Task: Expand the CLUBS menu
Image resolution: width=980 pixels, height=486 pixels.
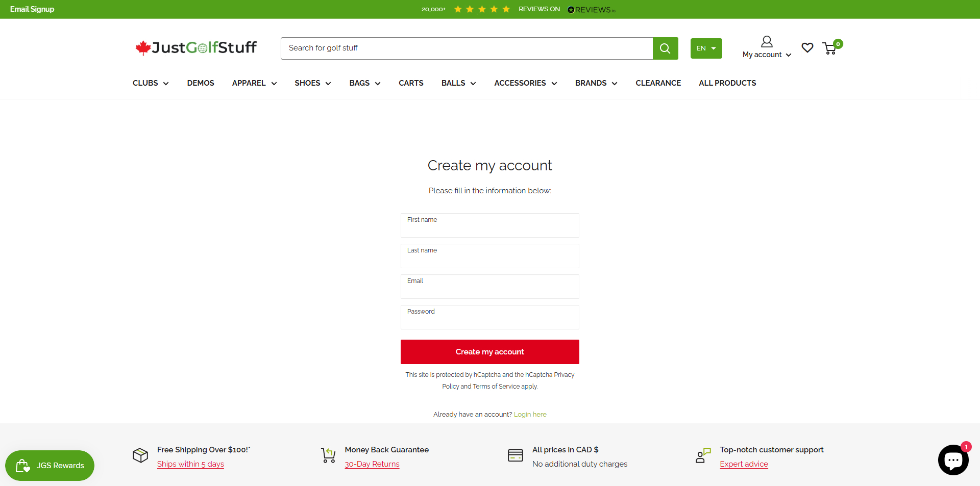Action: pos(151,83)
